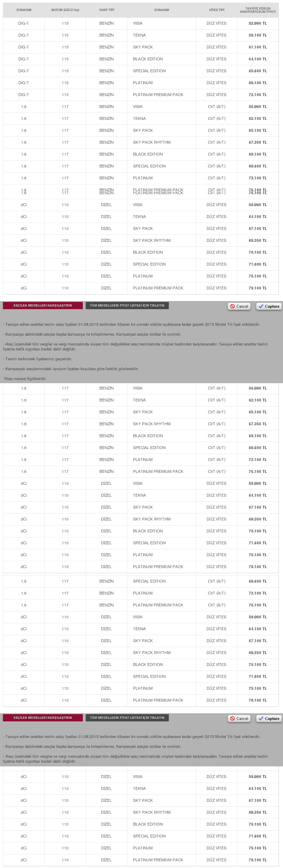Select the 72.100 TL price cell
This screenshot has height=868, width=283.
[x=258, y=95]
